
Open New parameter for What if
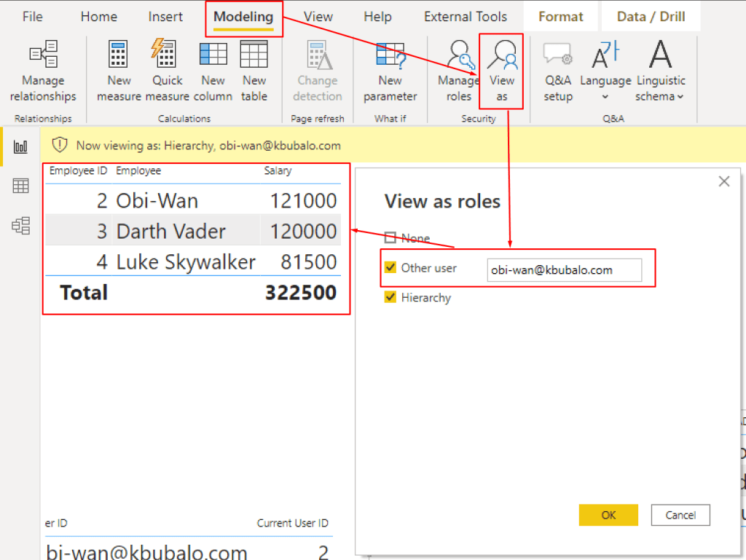click(390, 71)
